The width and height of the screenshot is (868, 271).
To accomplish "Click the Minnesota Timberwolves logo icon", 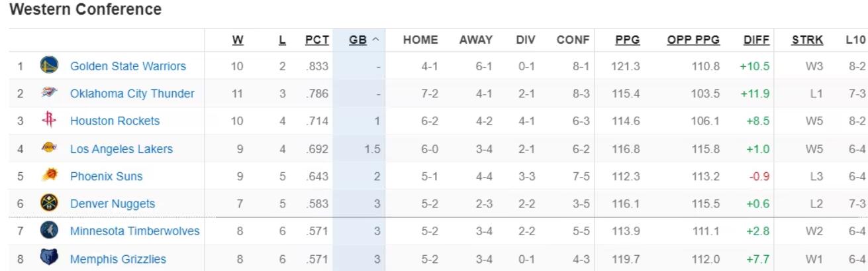I will tap(49, 231).
